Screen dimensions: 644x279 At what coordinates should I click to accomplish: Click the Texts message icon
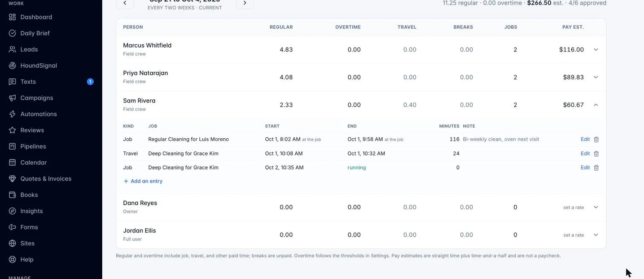[12, 82]
